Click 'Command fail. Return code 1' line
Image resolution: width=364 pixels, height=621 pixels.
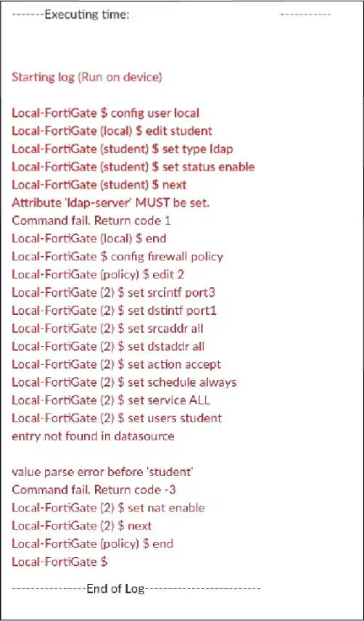(x=91, y=221)
